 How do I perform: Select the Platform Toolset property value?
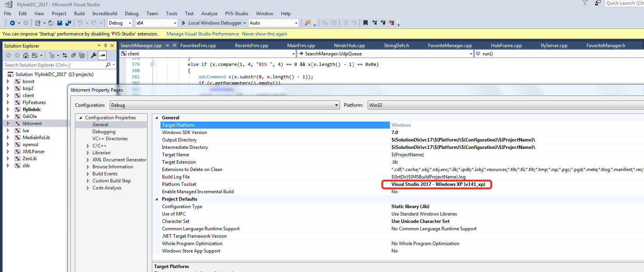point(438,184)
